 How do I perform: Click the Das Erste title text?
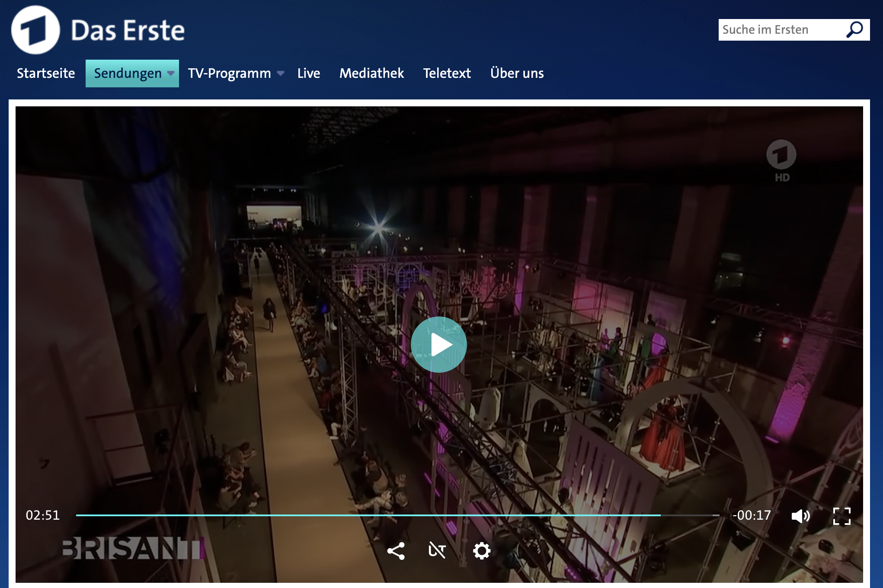(x=128, y=30)
